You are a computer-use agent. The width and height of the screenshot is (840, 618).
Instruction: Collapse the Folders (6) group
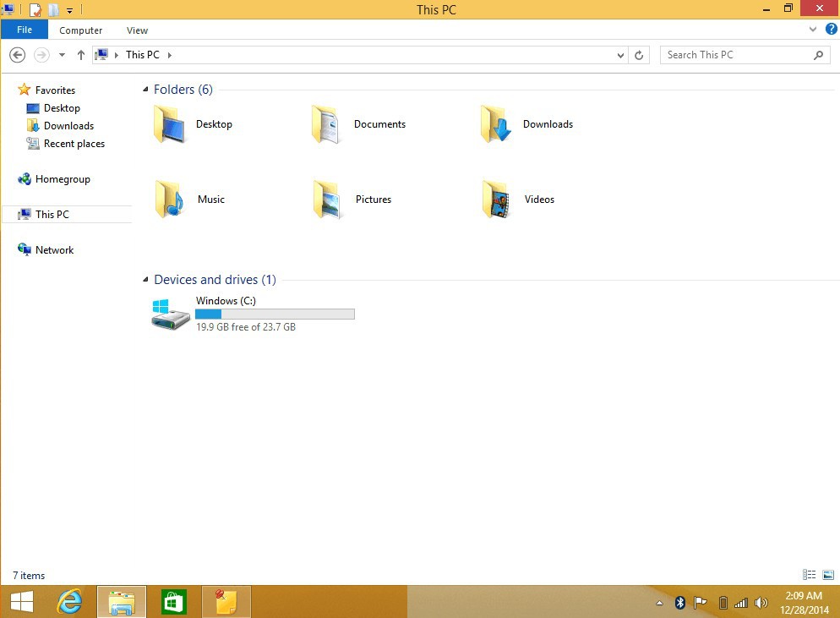click(145, 90)
